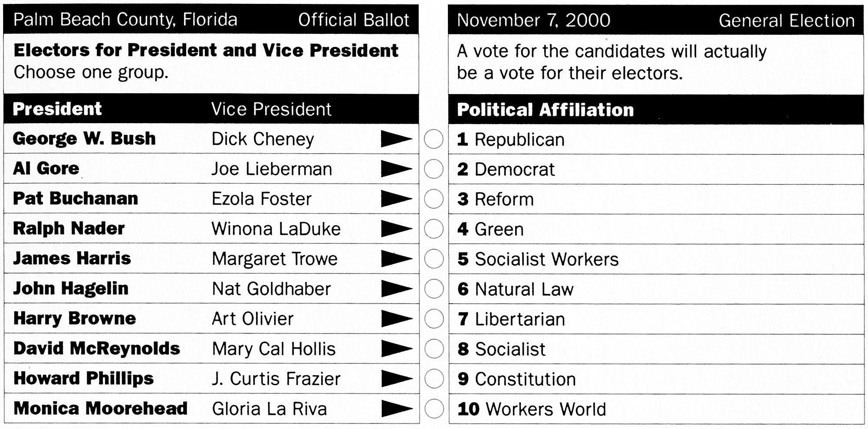Click the arrow next to J. Curtis Frazier
This screenshot has height=429, width=868.
click(396, 379)
